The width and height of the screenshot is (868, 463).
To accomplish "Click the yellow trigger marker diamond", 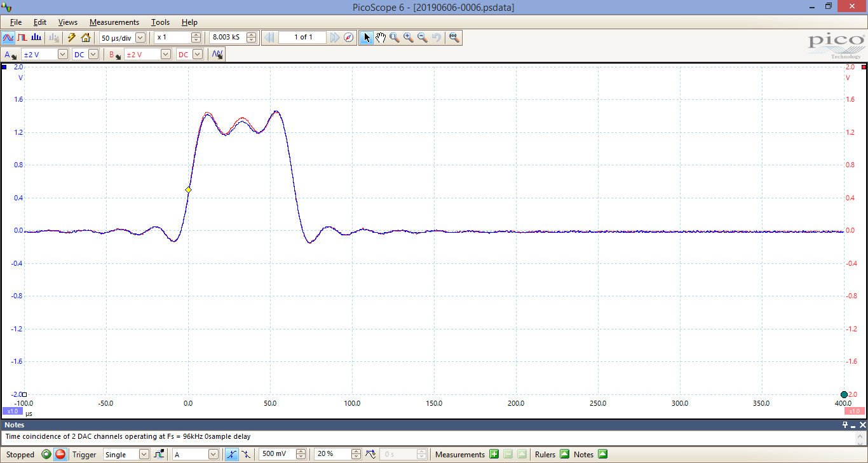I will tap(188, 190).
